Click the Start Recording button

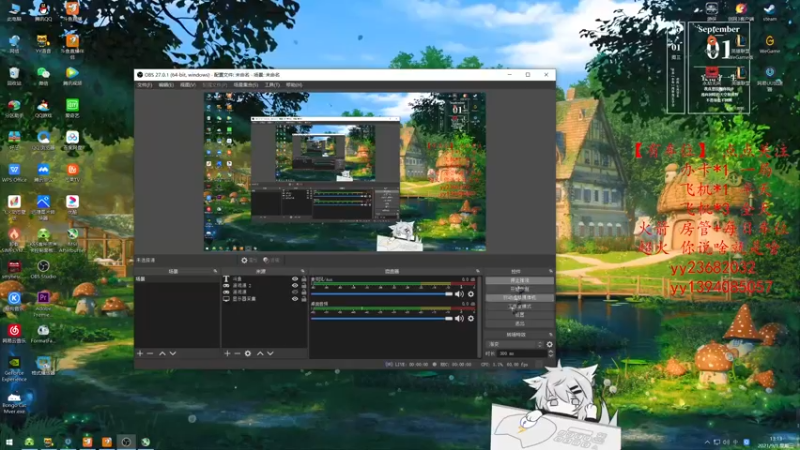(519, 289)
